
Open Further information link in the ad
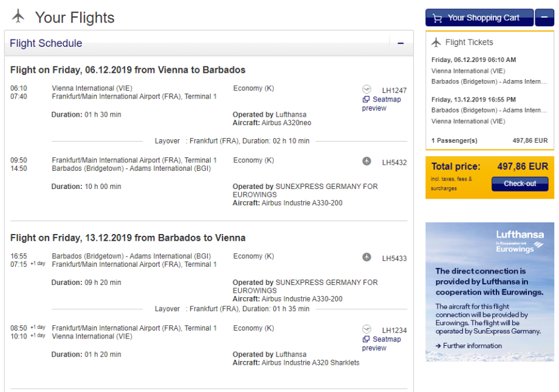472,346
